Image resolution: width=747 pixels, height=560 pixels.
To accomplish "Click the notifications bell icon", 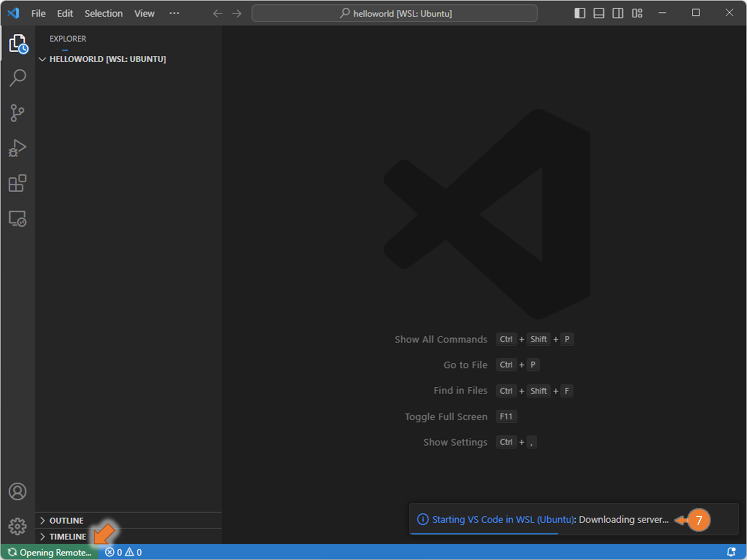I will point(731,552).
